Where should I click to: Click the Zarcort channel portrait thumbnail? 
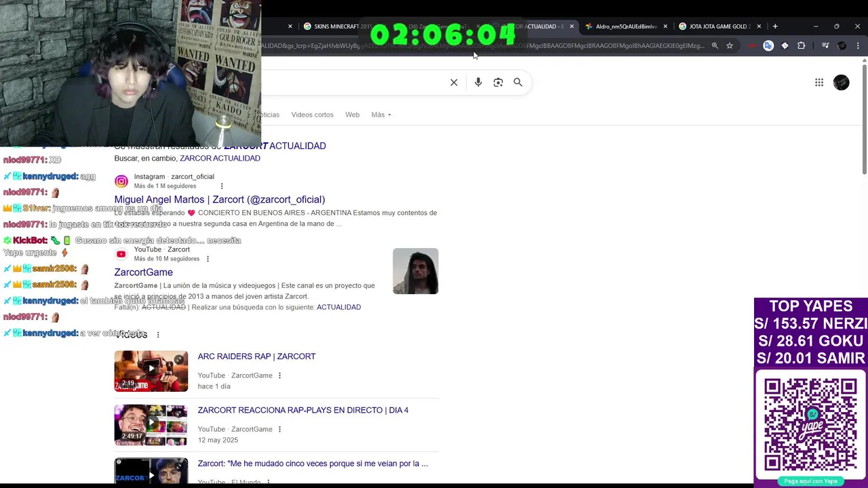415,271
